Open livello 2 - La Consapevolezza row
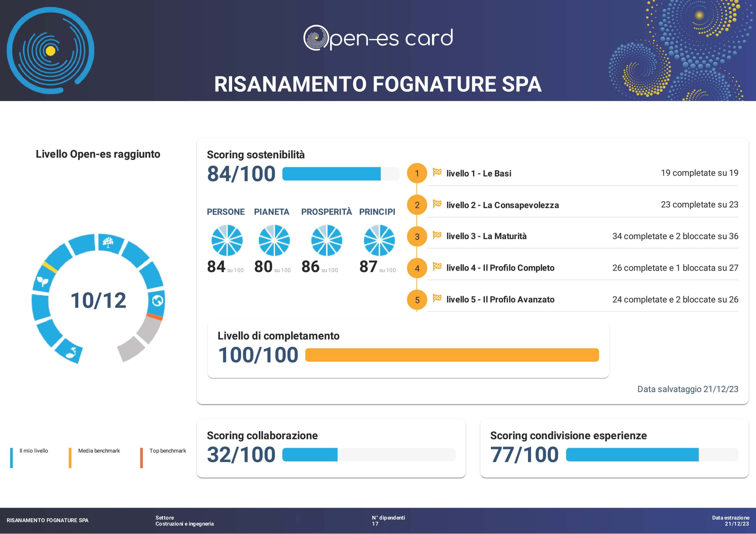This screenshot has width=756, height=534. tap(582, 205)
